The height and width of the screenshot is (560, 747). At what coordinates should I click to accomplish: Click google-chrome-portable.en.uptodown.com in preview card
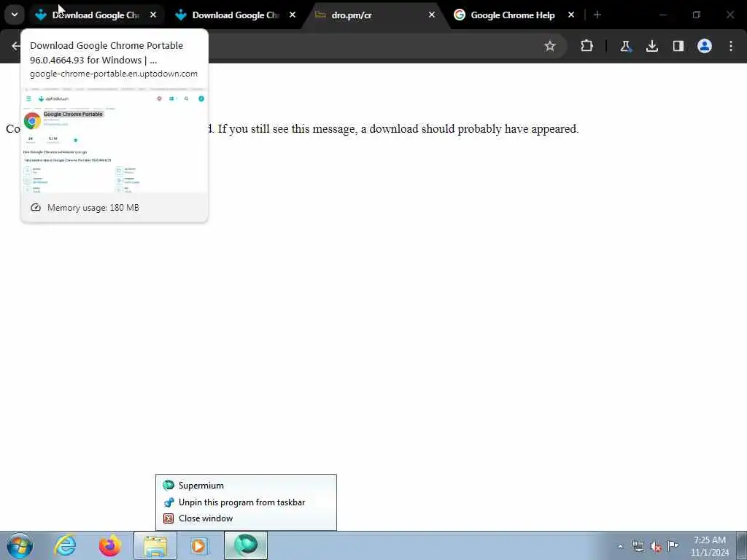pos(113,74)
